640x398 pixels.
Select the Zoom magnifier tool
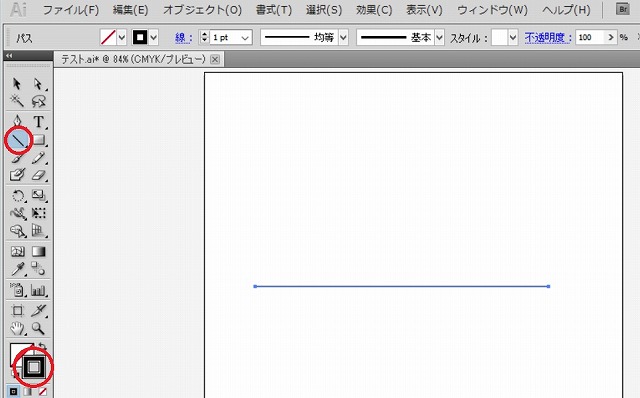tap(38, 328)
